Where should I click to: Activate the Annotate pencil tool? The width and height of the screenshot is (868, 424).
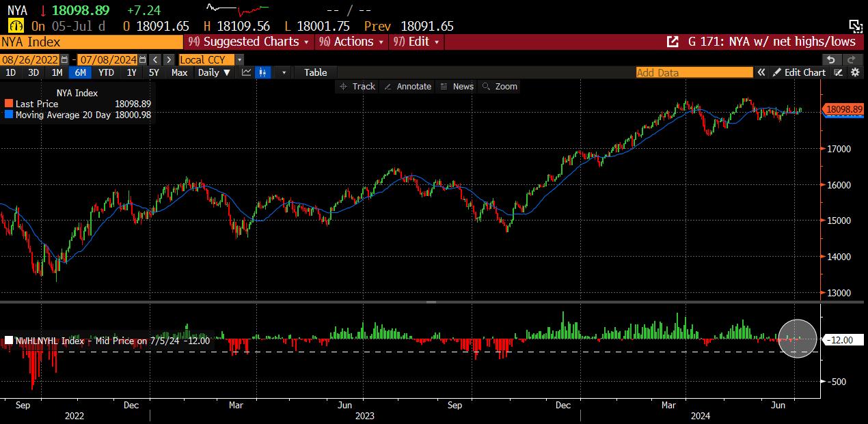point(408,86)
